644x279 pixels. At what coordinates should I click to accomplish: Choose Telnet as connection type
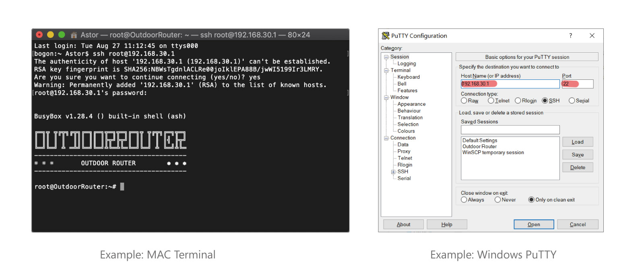(491, 101)
